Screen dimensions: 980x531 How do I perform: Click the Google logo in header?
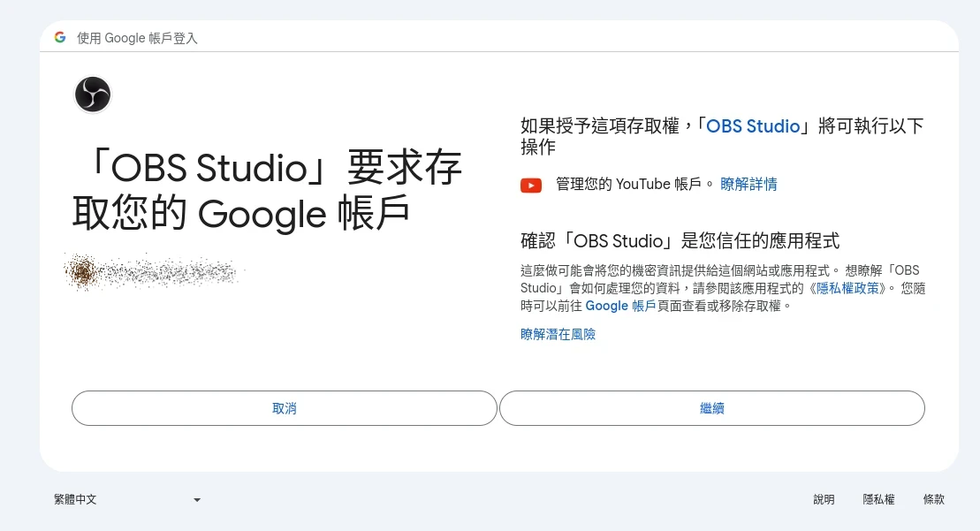pos(60,37)
